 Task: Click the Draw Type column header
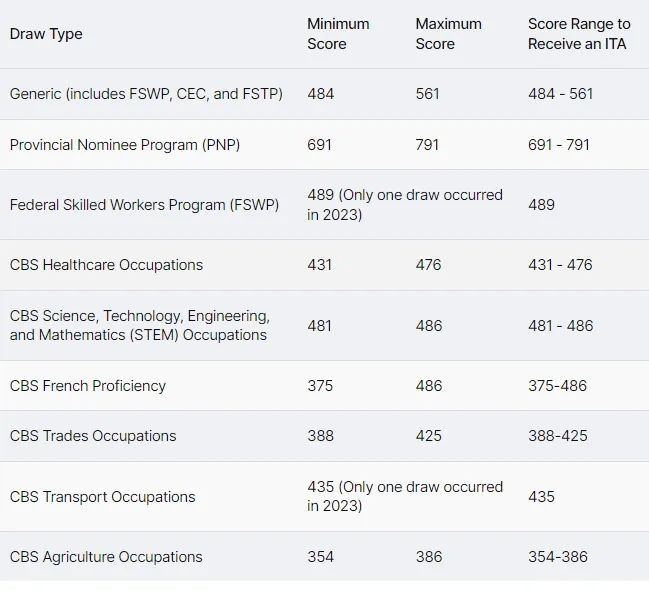(x=46, y=34)
